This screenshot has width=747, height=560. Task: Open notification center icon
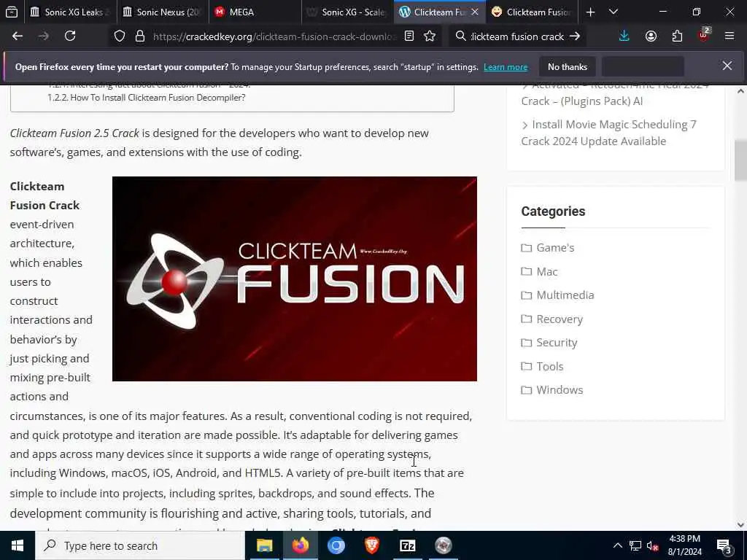coord(724,546)
